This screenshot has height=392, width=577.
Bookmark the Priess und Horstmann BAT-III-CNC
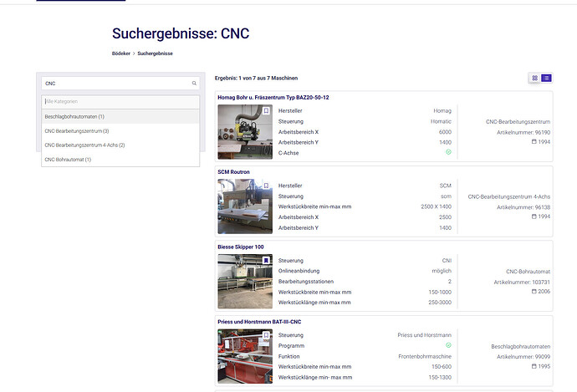click(266, 335)
